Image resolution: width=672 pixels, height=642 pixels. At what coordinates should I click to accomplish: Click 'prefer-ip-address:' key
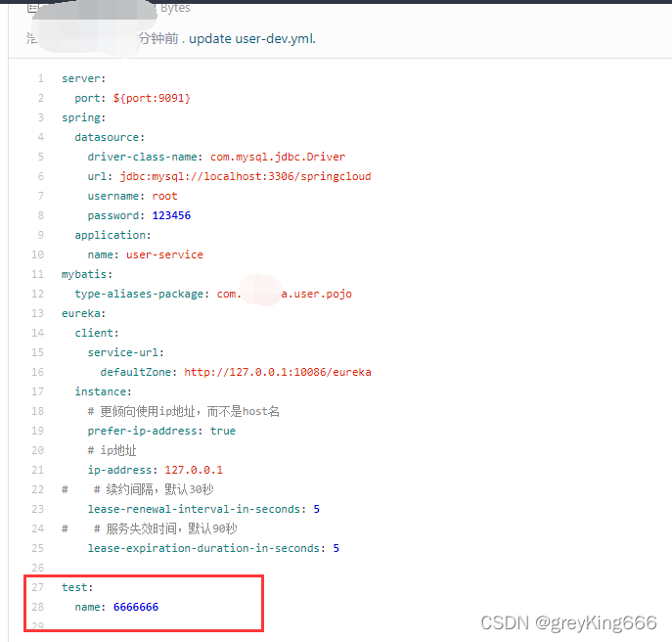145,431
